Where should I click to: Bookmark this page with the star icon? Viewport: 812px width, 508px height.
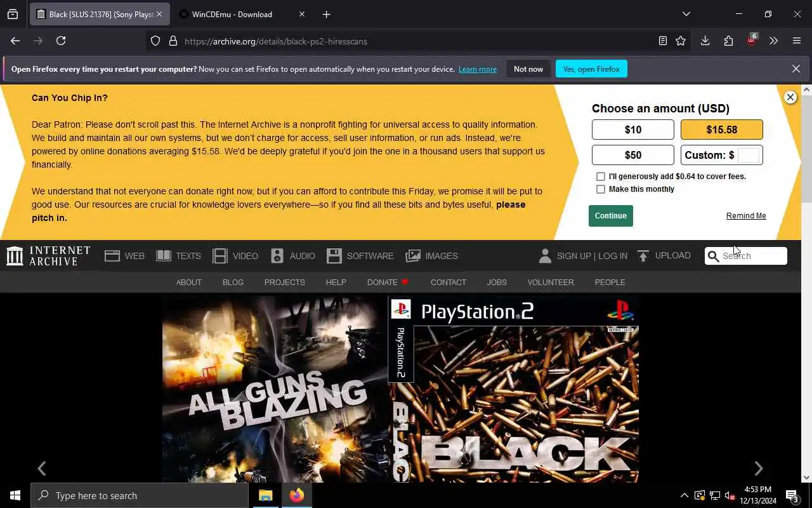[x=681, y=41]
